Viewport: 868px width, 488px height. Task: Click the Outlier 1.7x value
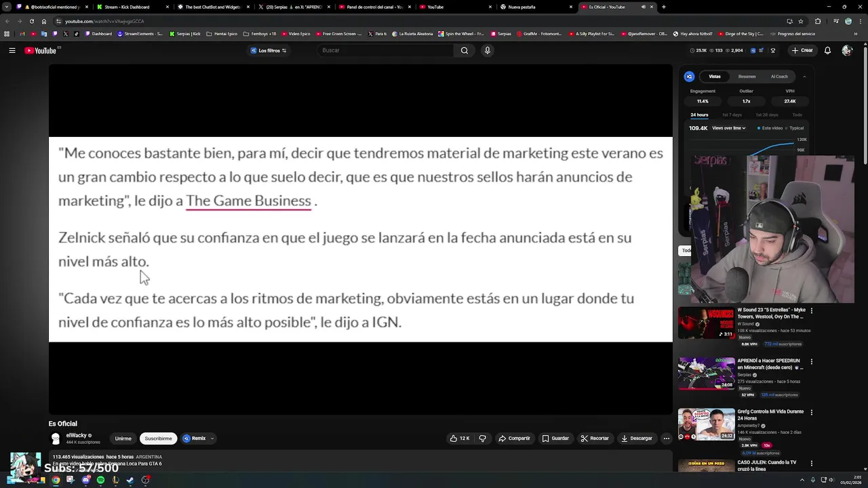point(746,101)
